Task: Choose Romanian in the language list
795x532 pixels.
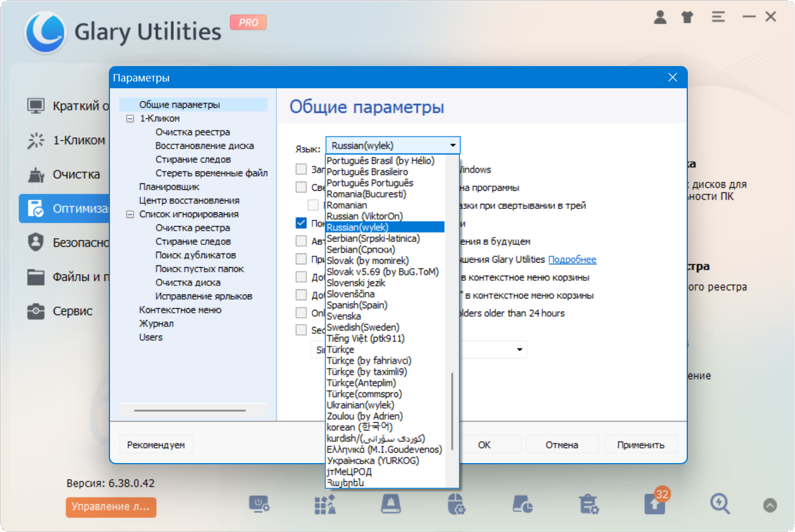Action: (x=346, y=205)
